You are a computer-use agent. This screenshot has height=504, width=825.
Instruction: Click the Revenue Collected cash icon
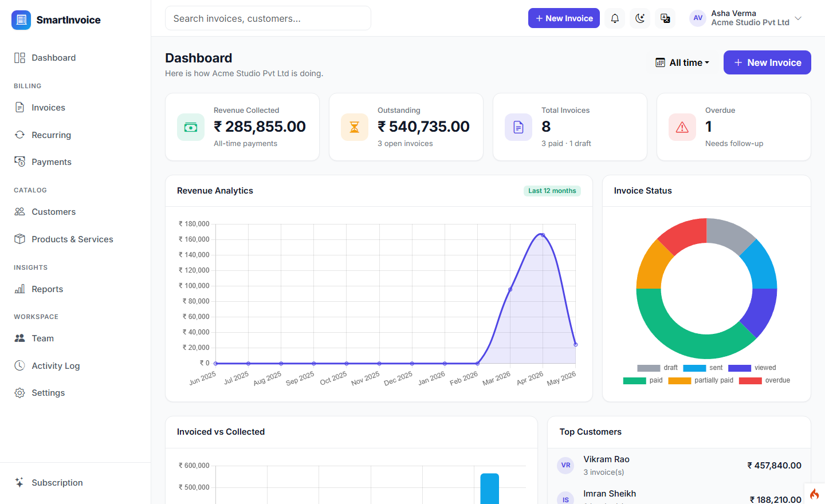191,127
